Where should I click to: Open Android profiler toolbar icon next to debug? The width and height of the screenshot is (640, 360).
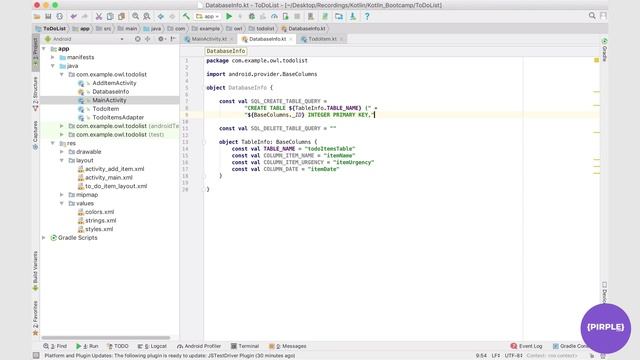[x=274, y=16]
